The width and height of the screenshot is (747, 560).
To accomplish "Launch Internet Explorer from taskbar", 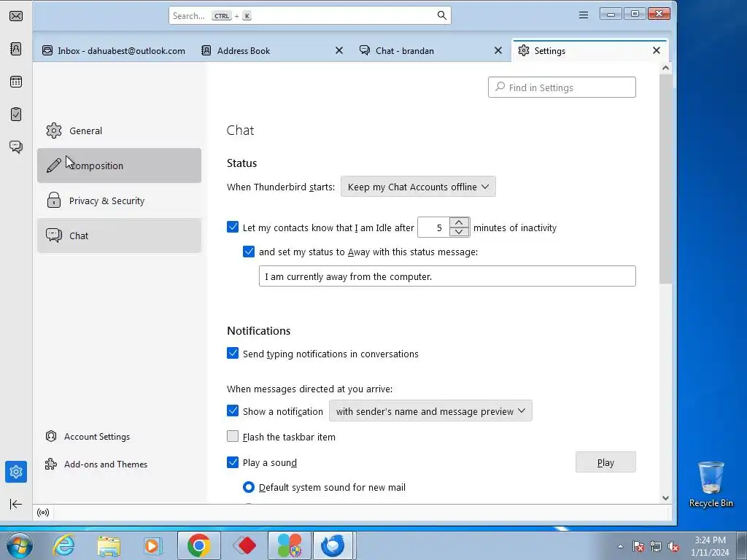I will (64, 545).
